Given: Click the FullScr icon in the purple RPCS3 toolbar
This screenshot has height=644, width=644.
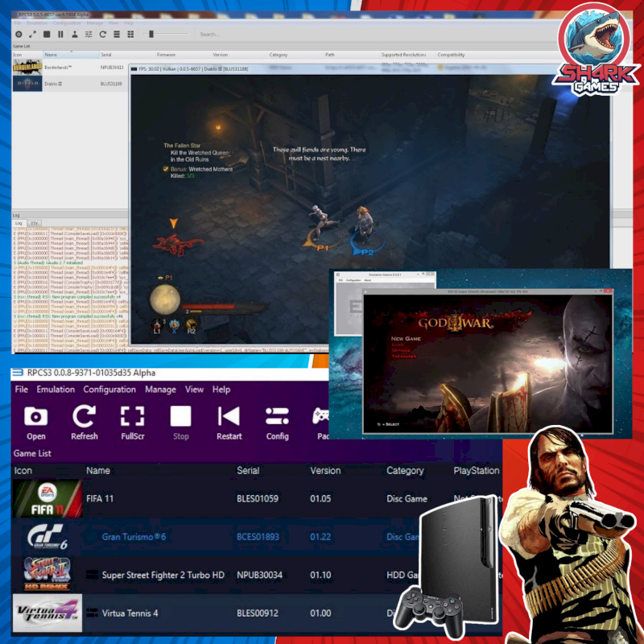Looking at the screenshot, I should [133, 423].
